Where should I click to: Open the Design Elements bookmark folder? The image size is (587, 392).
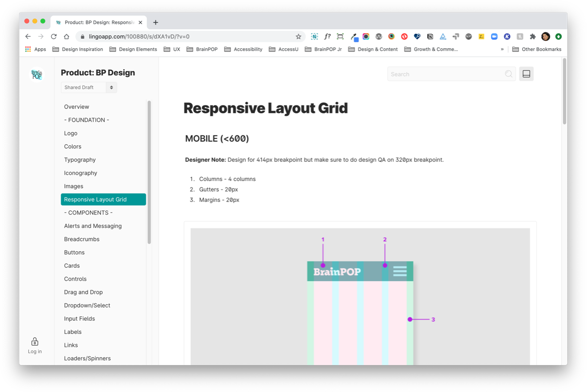click(x=133, y=49)
